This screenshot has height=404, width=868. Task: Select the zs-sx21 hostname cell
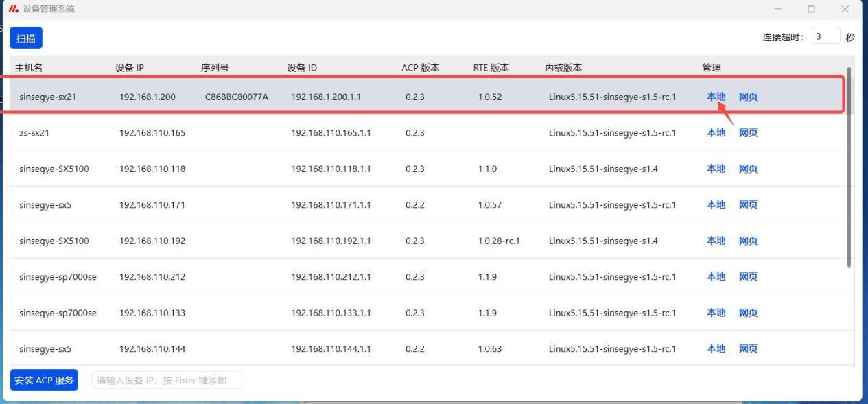34,133
